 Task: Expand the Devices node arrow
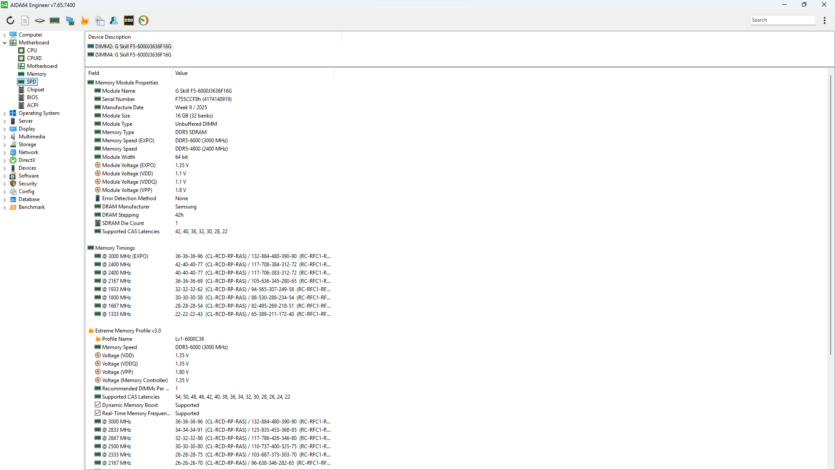(5, 168)
